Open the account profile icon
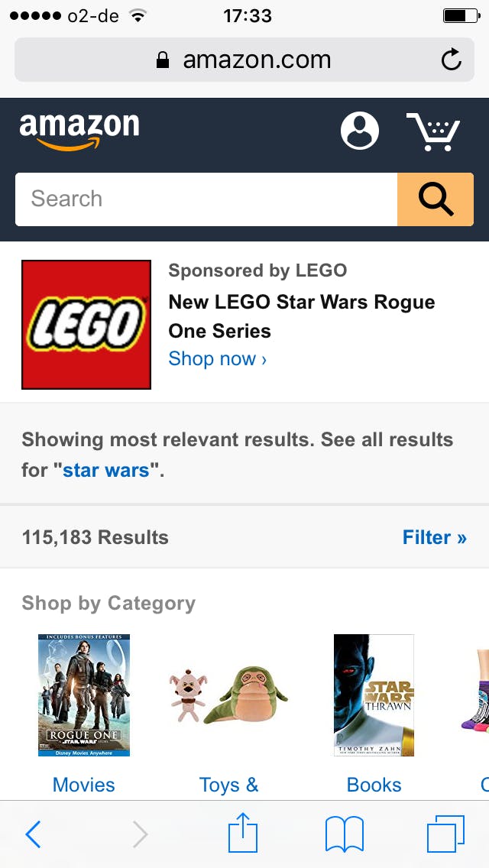The image size is (489, 868). pos(359,131)
